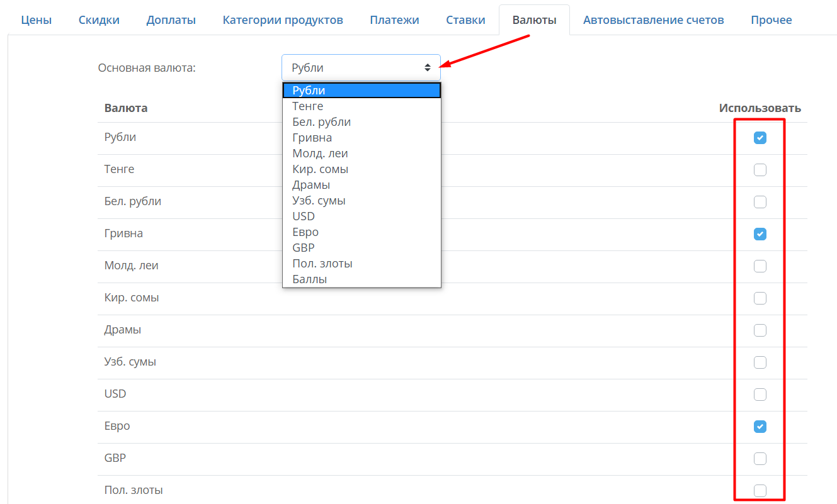
Task: Pick USD in the open dropdown
Action: (x=362, y=216)
